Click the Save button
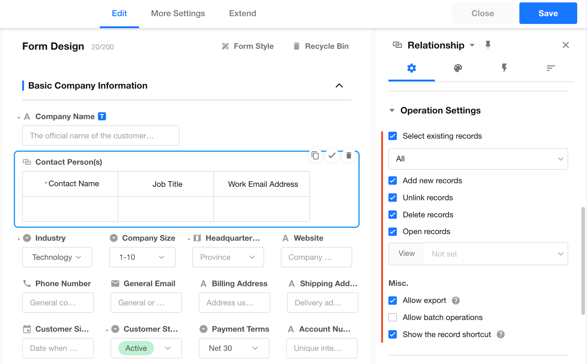The image size is (588, 364). [x=548, y=13]
